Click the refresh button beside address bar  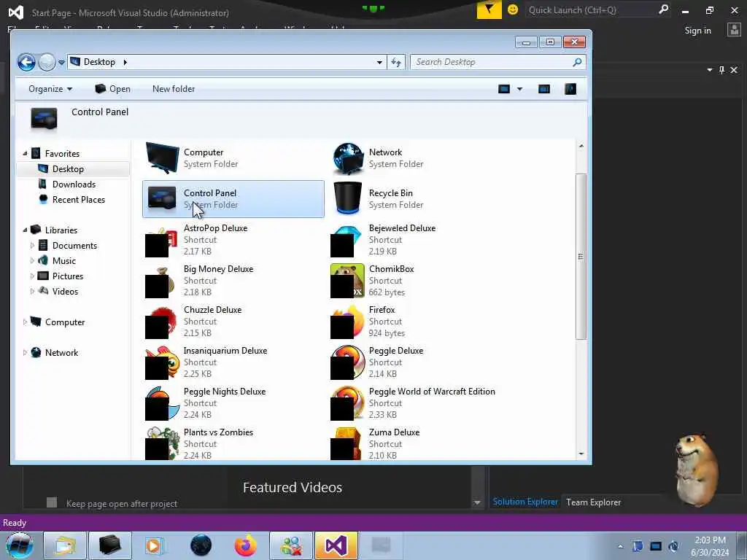click(x=396, y=62)
